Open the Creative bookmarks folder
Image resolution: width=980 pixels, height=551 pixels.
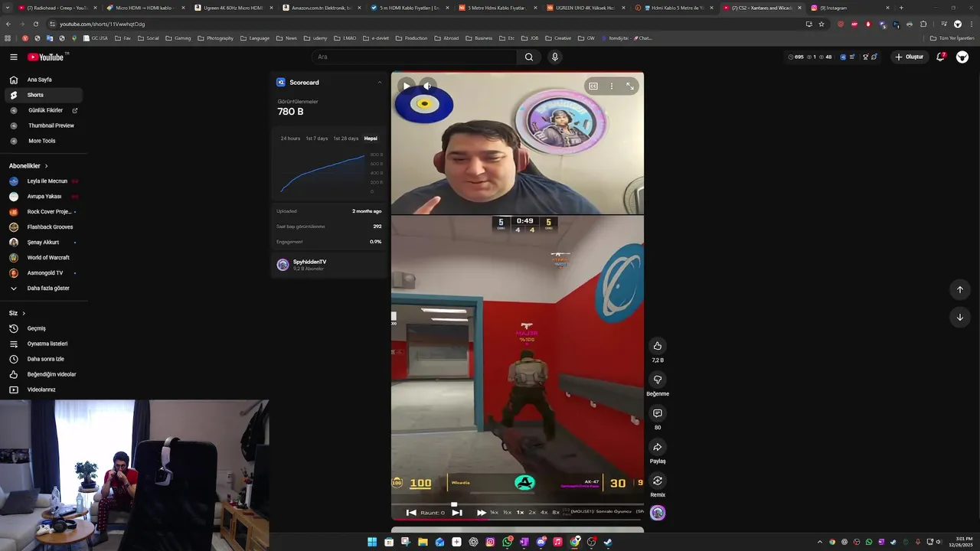(559, 37)
